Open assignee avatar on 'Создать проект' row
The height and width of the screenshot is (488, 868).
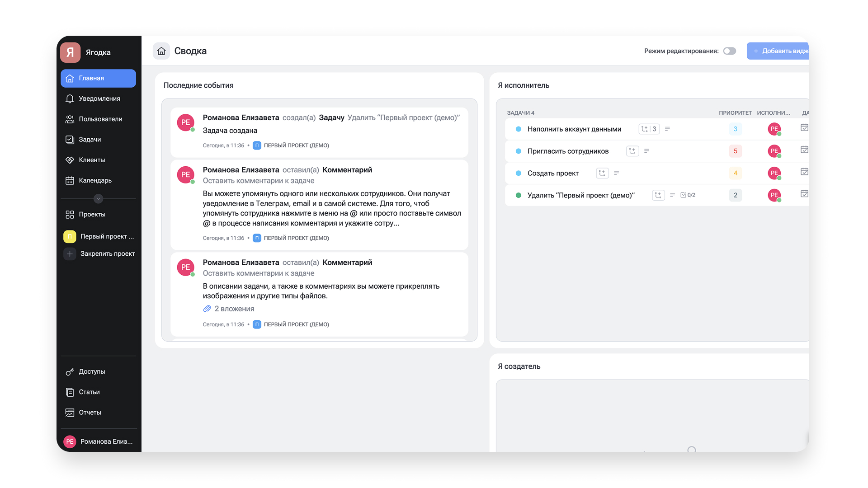pyautogui.click(x=774, y=173)
